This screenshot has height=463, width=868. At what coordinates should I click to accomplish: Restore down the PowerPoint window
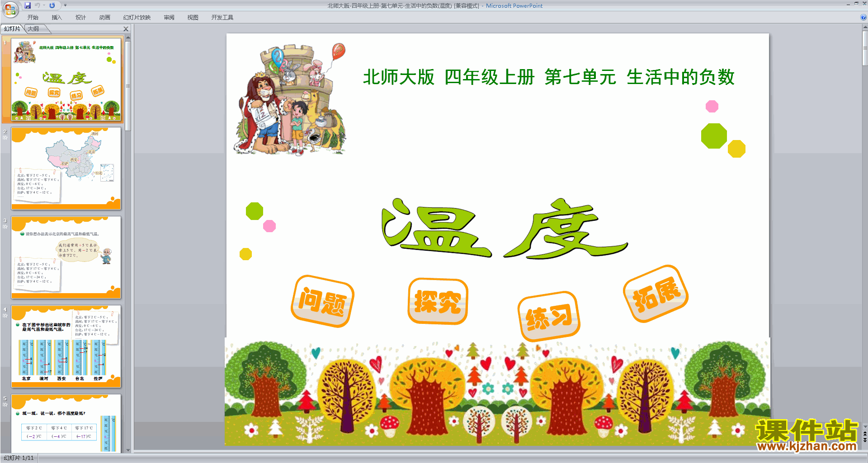856,4
